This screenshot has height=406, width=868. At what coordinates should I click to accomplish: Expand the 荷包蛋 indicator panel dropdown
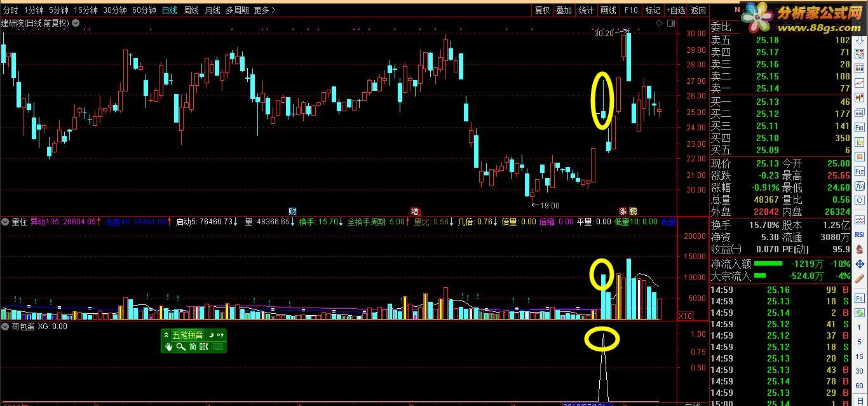5,326
